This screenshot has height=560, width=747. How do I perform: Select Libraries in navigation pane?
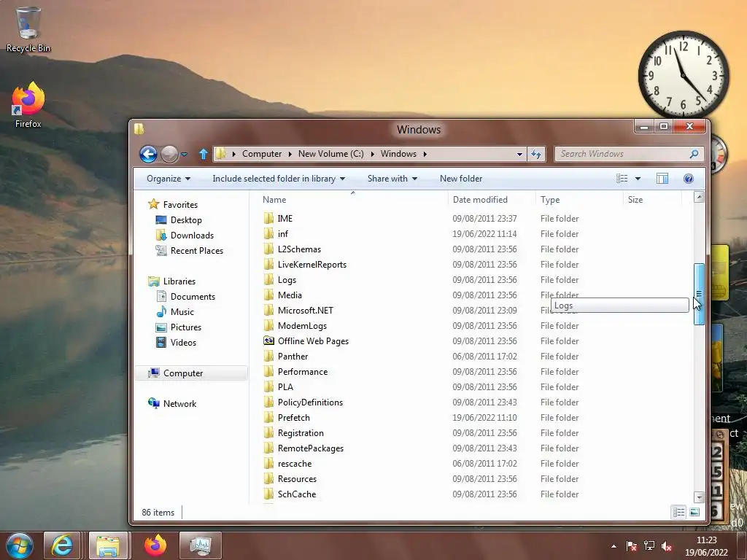coord(179,281)
